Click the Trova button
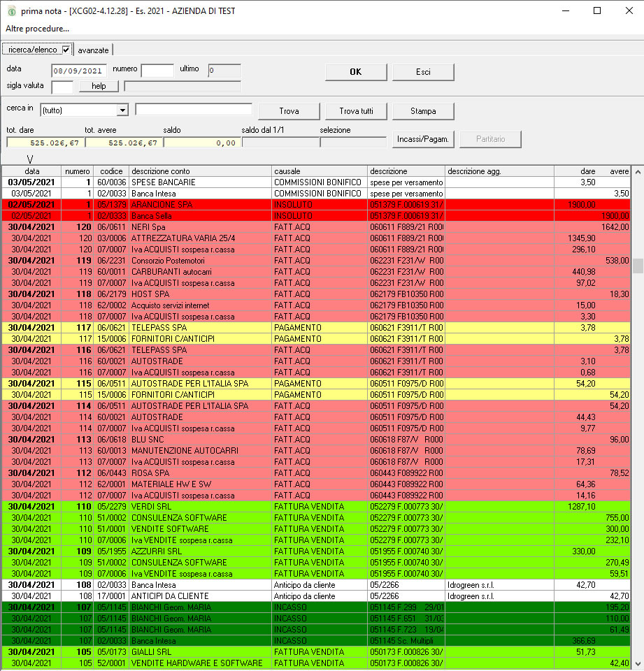 [x=289, y=111]
